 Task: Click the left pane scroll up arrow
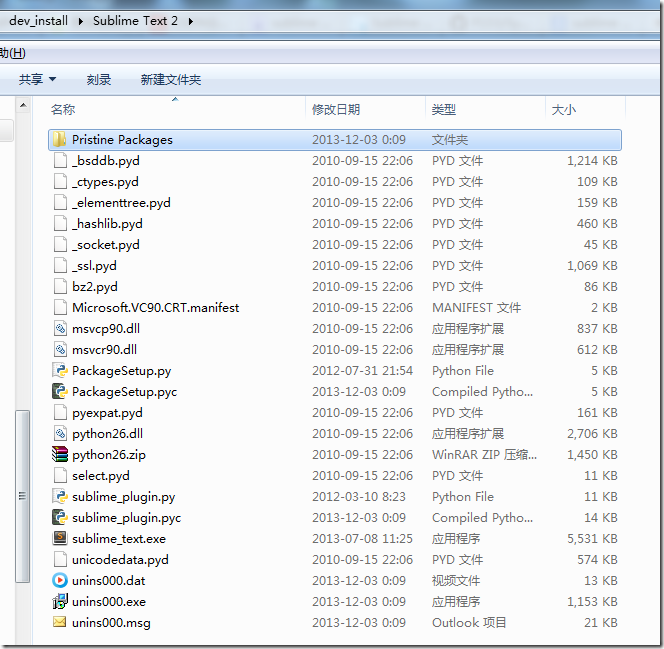click(x=23, y=105)
